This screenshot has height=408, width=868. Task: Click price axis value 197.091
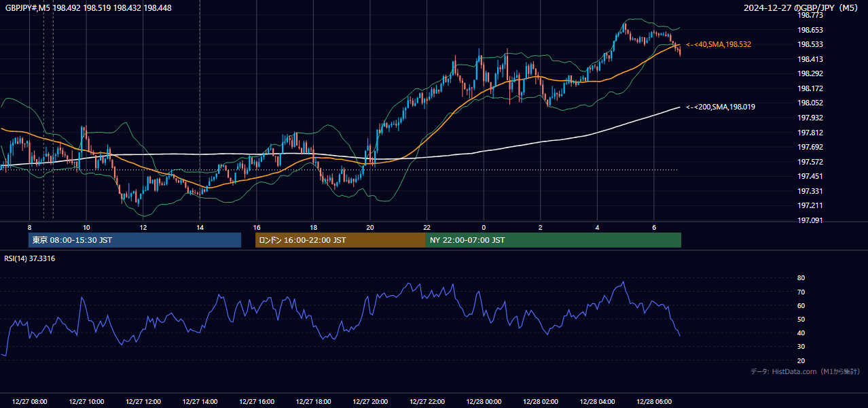[810, 220]
